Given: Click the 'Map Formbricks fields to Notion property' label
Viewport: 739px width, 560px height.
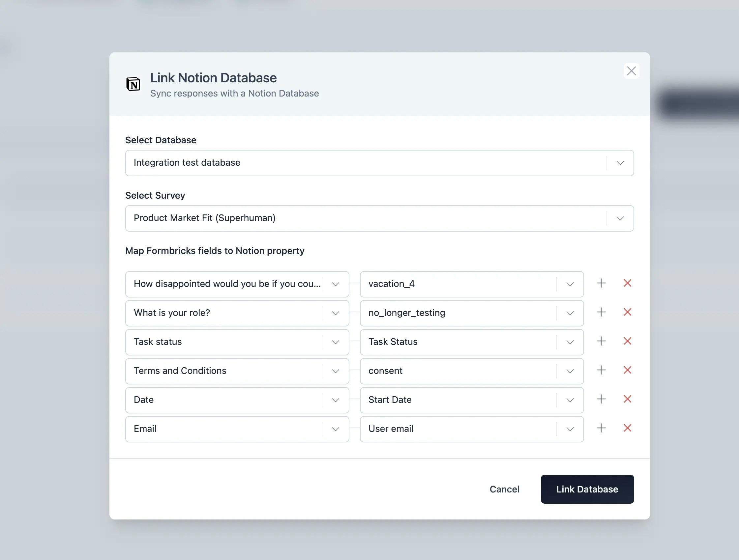Looking at the screenshot, I should [215, 251].
